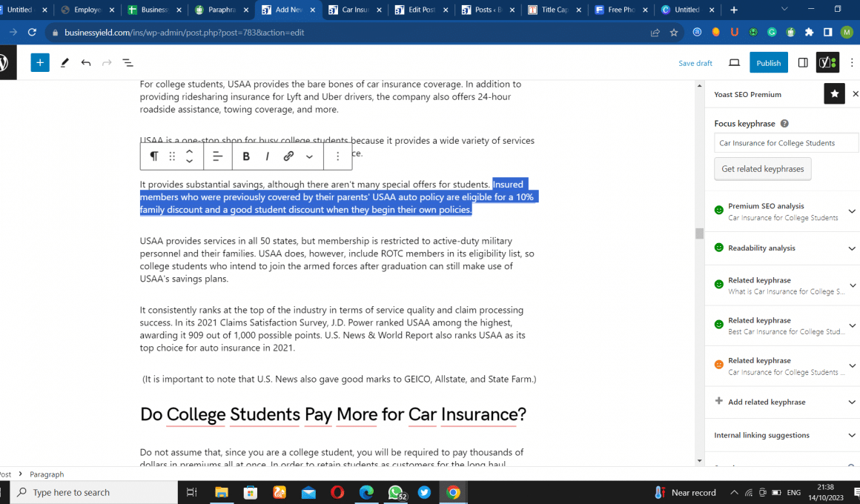Image resolution: width=860 pixels, height=504 pixels.
Task: Open Opera from the Windows taskbar
Action: coord(337,492)
